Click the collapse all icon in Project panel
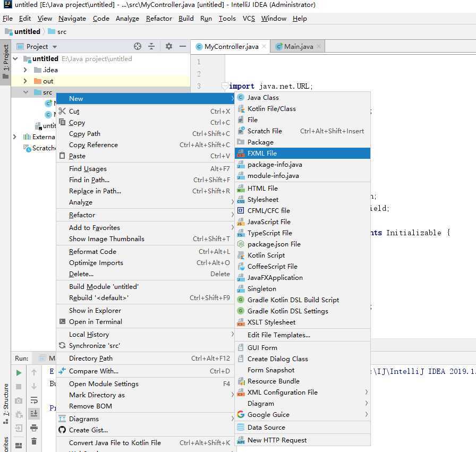This screenshot has height=452, width=476. pyautogui.click(x=151, y=46)
